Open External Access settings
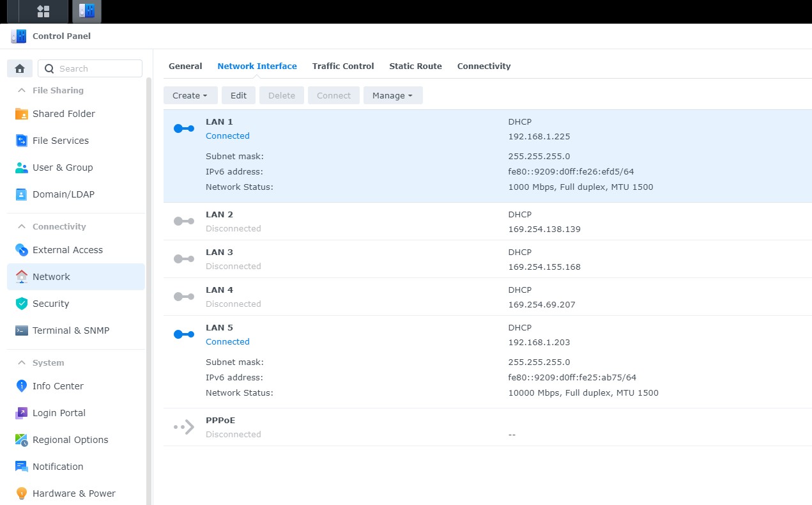The width and height of the screenshot is (812, 505). (x=67, y=250)
